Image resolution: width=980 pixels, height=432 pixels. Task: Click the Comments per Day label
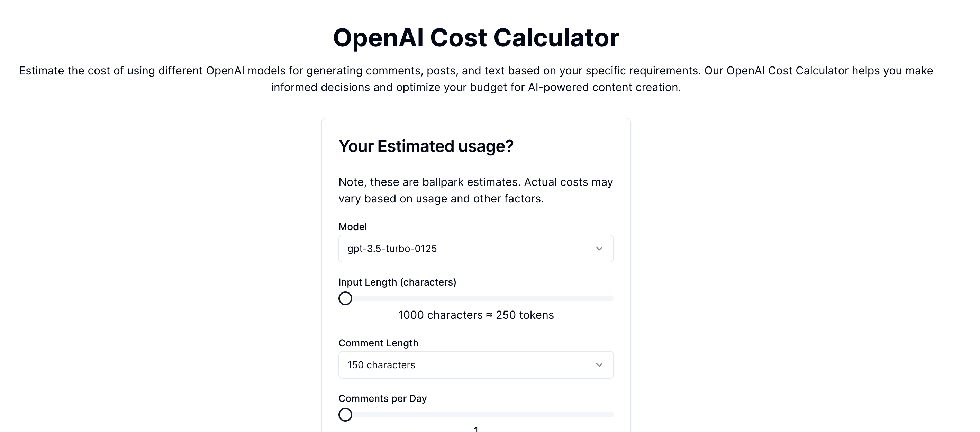coord(383,398)
